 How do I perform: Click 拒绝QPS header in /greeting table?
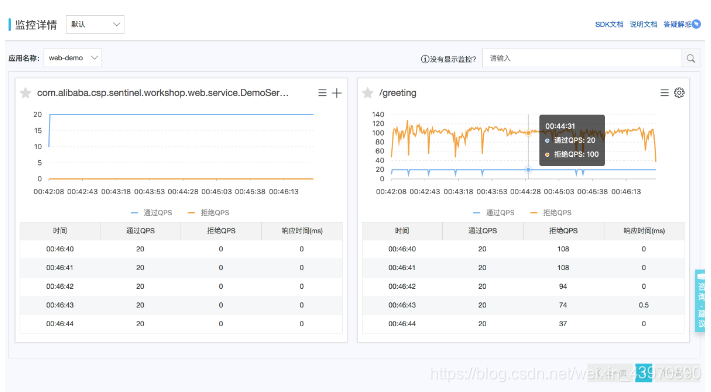pyautogui.click(x=564, y=230)
